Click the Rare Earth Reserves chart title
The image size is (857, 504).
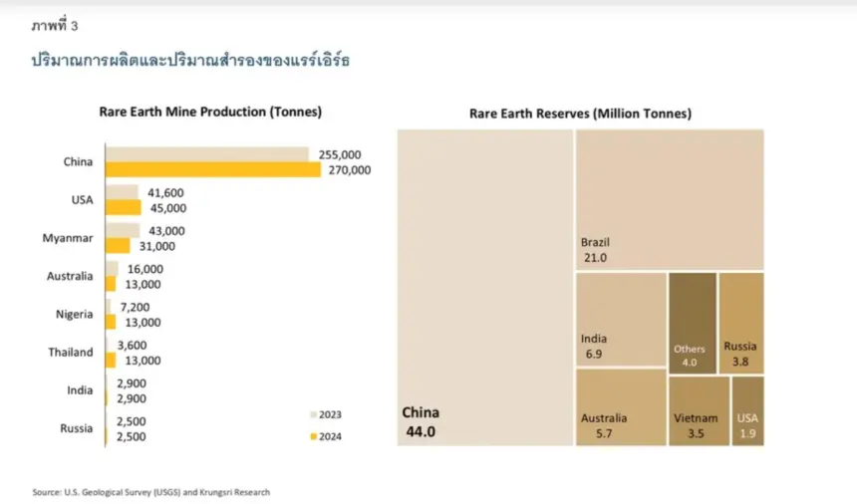point(580,114)
